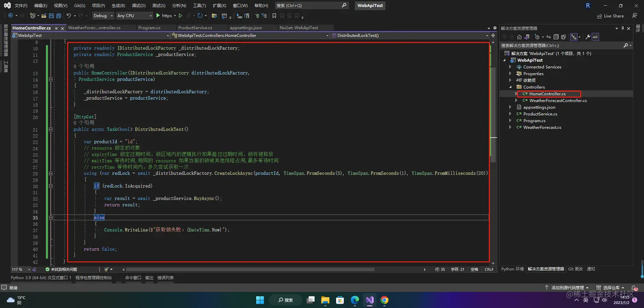Click the Open File folder icon

[43, 16]
